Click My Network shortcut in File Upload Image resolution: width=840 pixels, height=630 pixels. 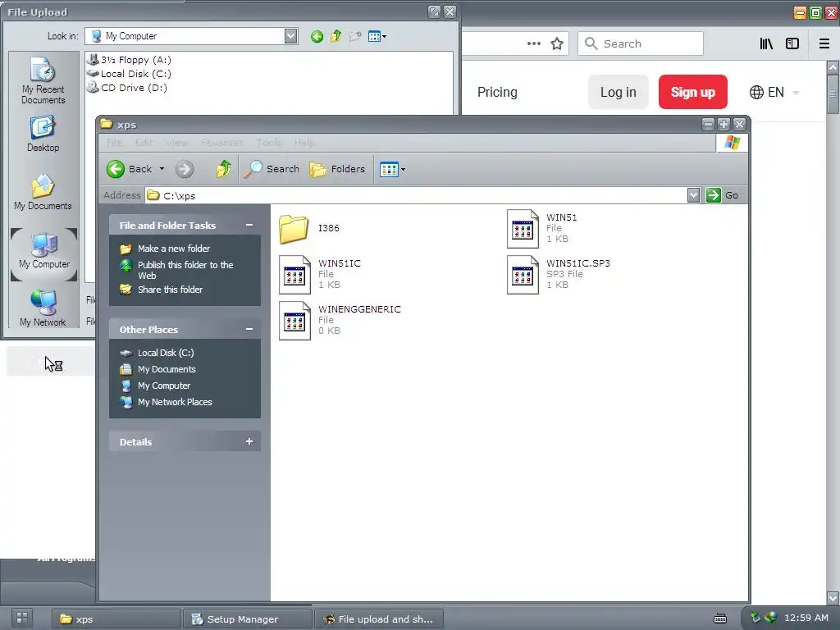(x=43, y=308)
